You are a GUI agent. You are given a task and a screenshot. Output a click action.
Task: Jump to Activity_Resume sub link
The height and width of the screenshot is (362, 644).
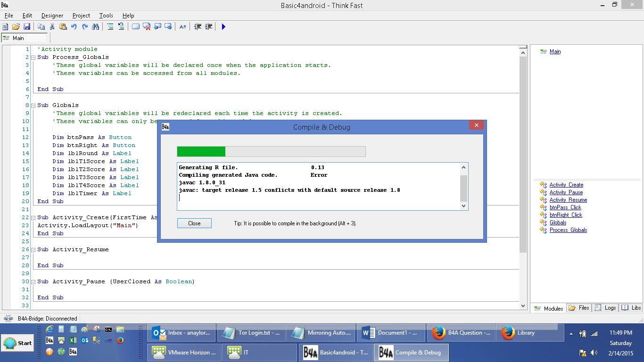(x=568, y=200)
